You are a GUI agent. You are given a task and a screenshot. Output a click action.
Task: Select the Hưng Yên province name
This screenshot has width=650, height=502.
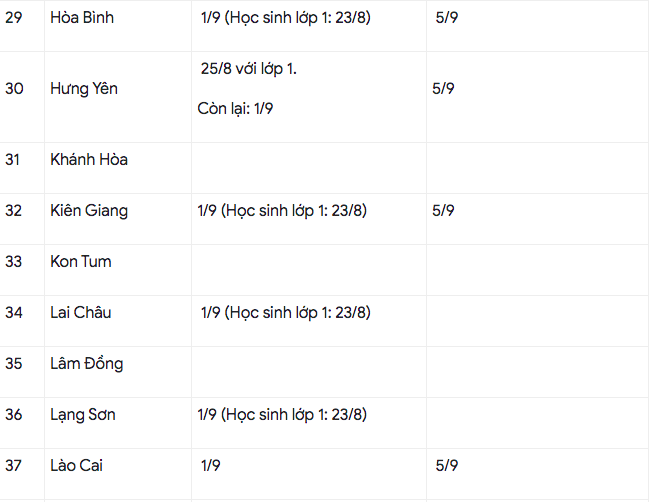click(84, 89)
